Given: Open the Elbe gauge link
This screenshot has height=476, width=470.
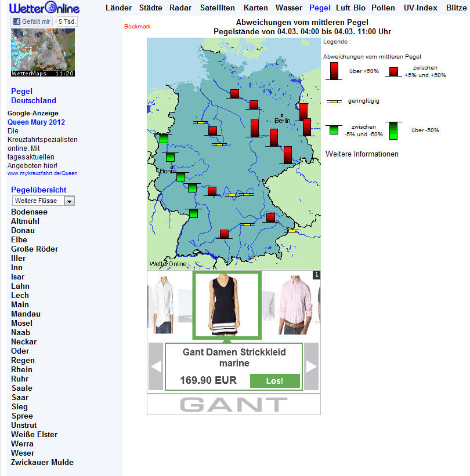Looking at the screenshot, I should (19, 239).
